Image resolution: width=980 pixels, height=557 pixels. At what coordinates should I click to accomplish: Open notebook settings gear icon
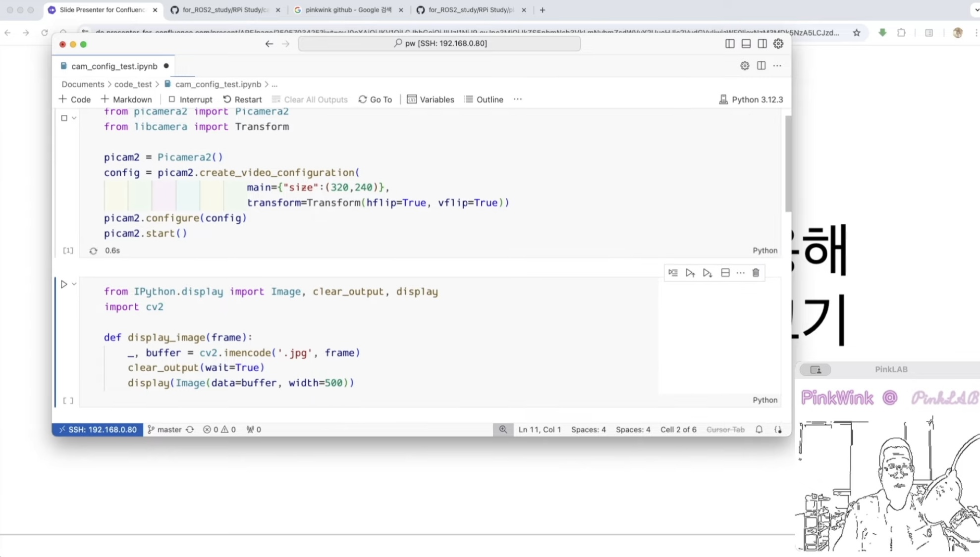click(744, 66)
